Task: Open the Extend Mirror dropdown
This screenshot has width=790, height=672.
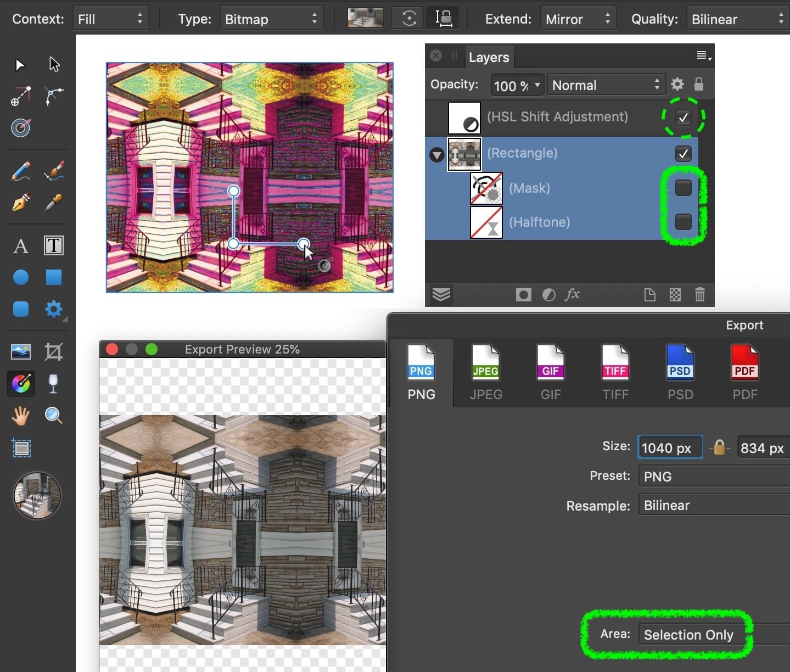Action: click(578, 18)
